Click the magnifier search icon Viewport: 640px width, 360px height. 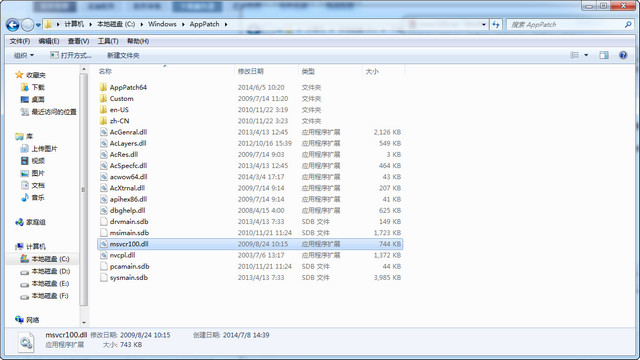click(x=628, y=24)
